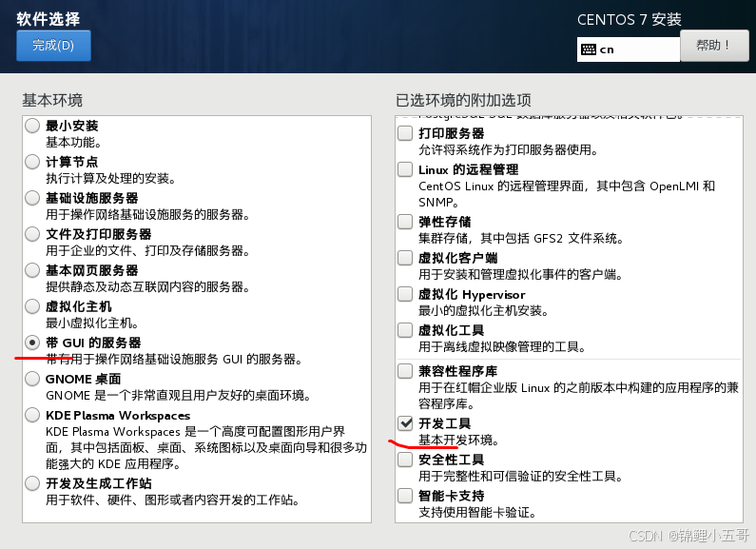The image size is (756, 549).
Task: Click text 用于操作网络基础设施服务的服务器。
Action: [x=148, y=215]
